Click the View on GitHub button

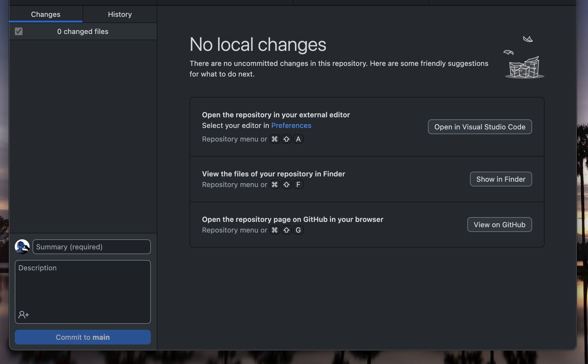499,225
